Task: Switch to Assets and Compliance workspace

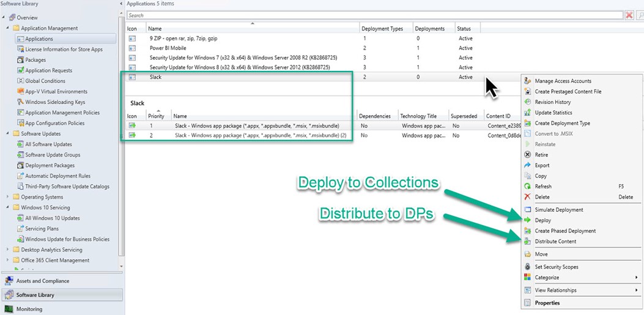Action: [x=43, y=281]
